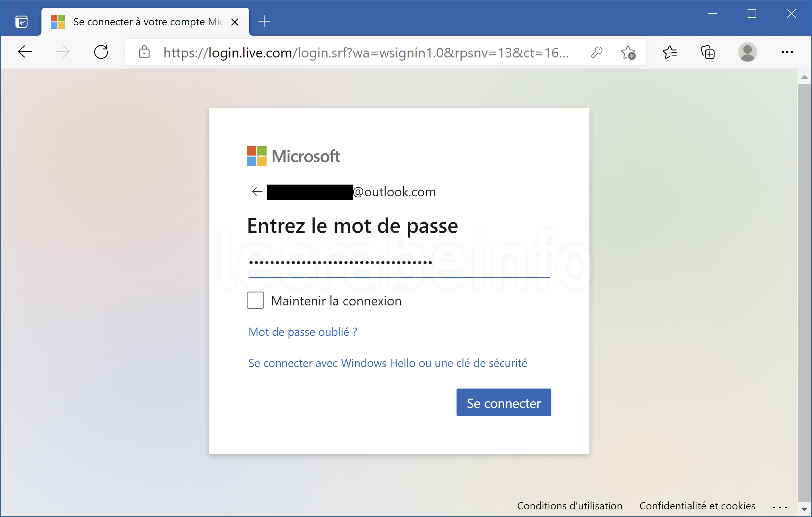Check 'Maintenir la connexion' checkbox

point(255,300)
